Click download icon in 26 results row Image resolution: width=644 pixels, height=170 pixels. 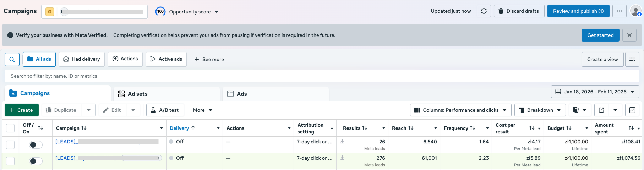coord(342,141)
